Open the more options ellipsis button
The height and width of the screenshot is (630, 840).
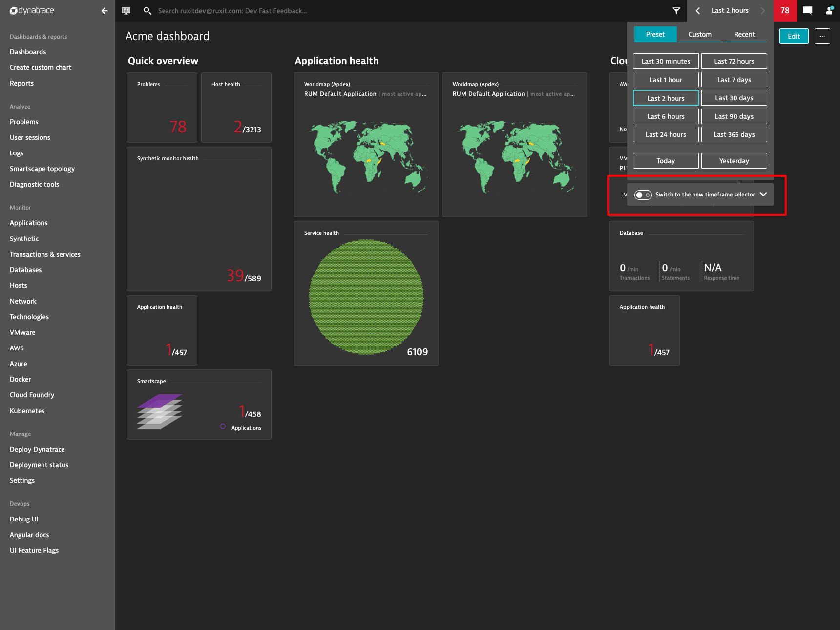(822, 36)
